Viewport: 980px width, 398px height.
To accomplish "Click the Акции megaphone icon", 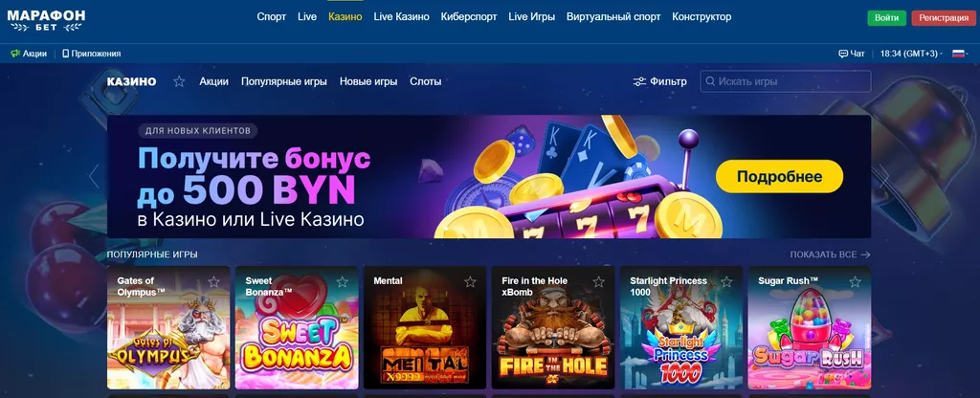I will (15, 54).
